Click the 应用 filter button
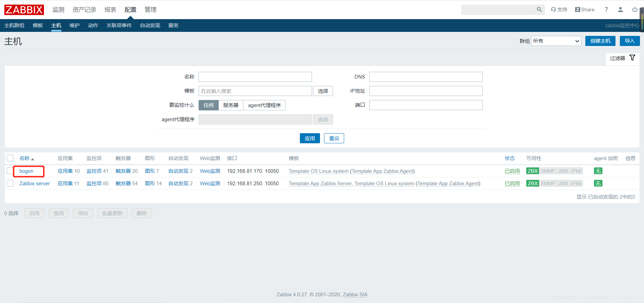The height and width of the screenshot is (303, 644). pyautogui.click(x=310, y=138)
